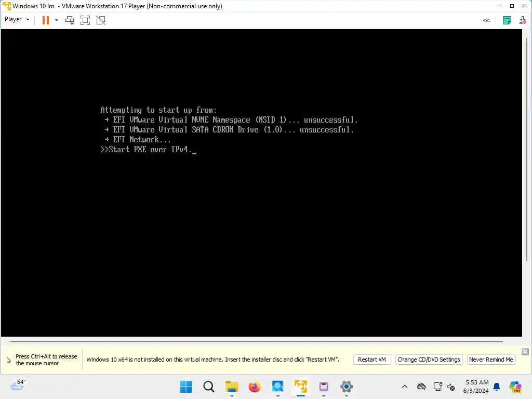The height and width of the screenshot is (399, 532).
Task: Click the 'EFI Network...' line
Action: (137, 140)
